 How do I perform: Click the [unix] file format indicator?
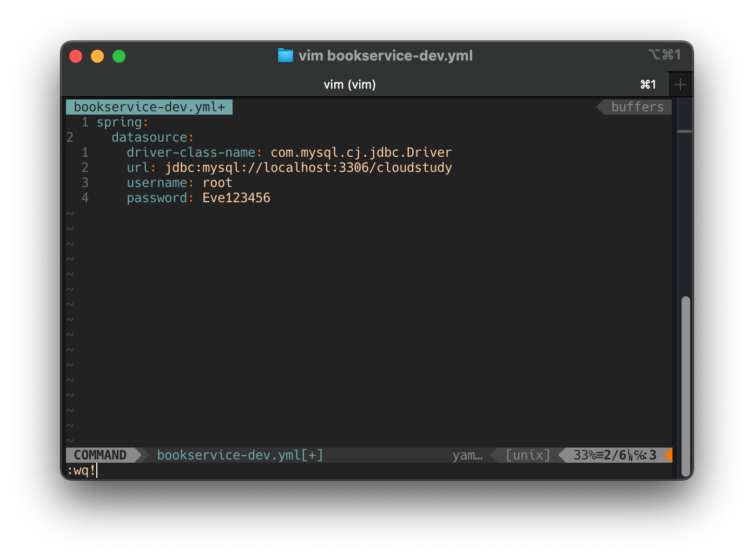(x=527, y=455)
